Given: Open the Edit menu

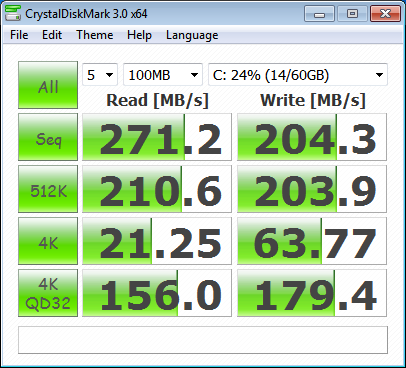Looking at the screenshot, I should [x=52, y=35].
